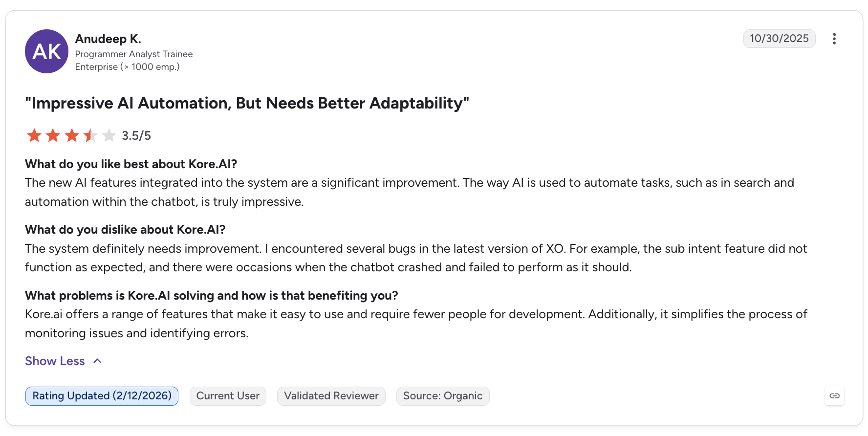Click the 3.5/5 rating score text
This screenshot has width=868, height=436.
tap(136, 136)
